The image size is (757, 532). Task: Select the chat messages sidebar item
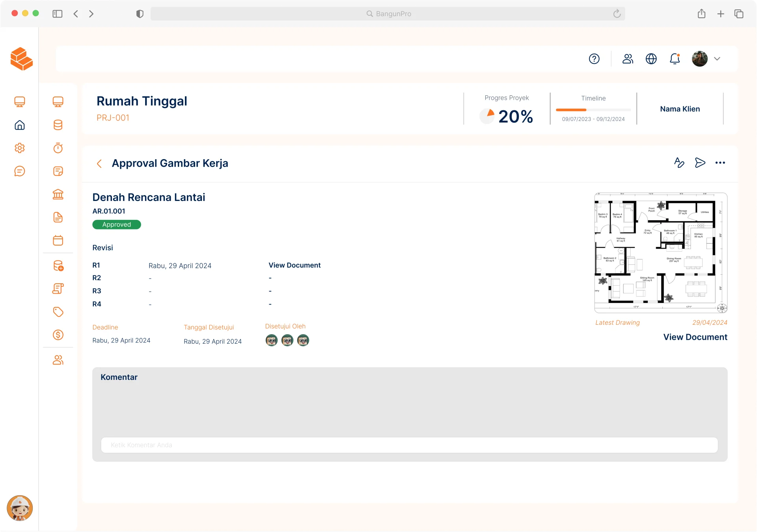(20, 171)
